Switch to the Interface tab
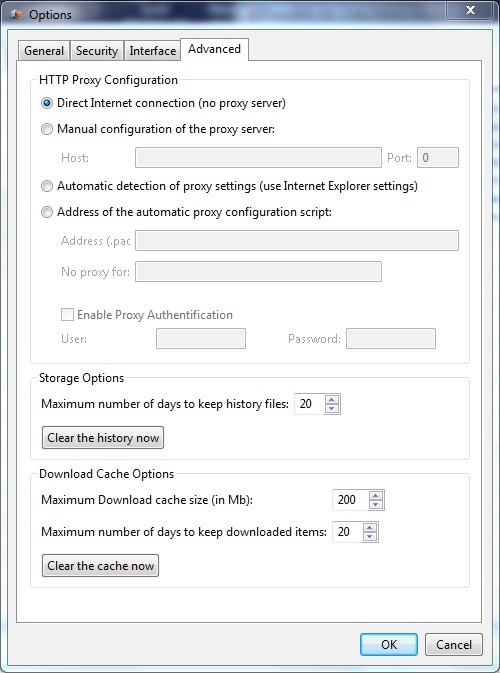500x673 pixels. click(x=152, y=51)
